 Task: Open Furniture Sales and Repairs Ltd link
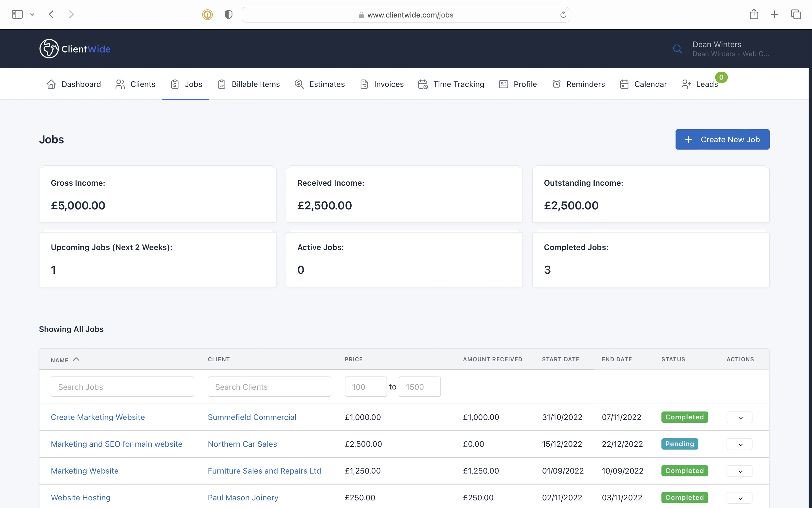pos(264,471)
